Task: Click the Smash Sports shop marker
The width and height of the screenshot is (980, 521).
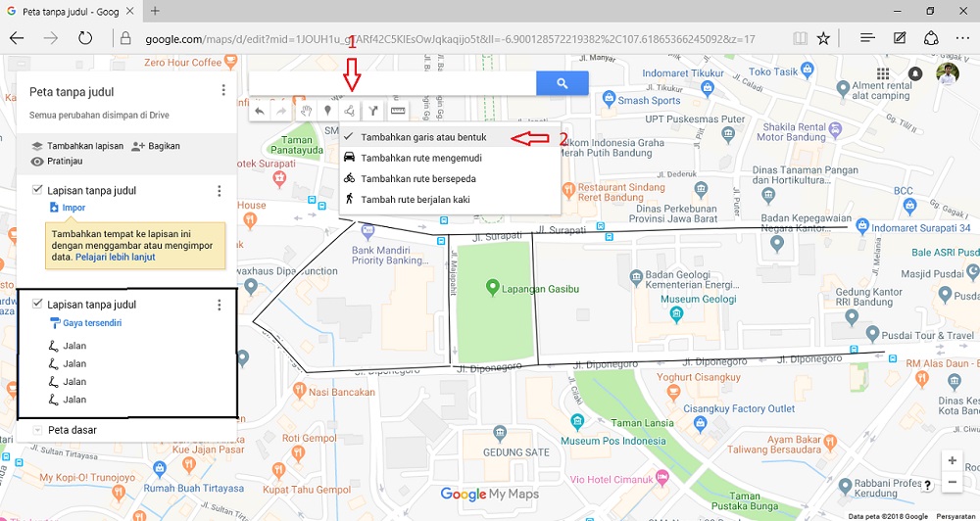Action: [x=609, y=99]
